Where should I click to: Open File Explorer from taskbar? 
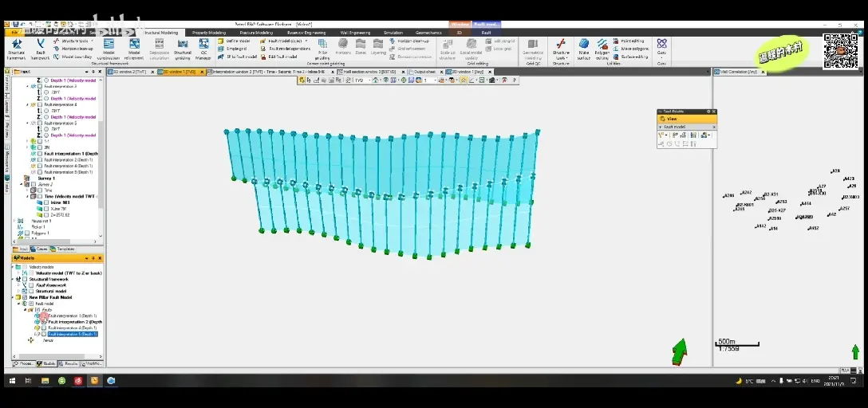click(x=45, y=380)
